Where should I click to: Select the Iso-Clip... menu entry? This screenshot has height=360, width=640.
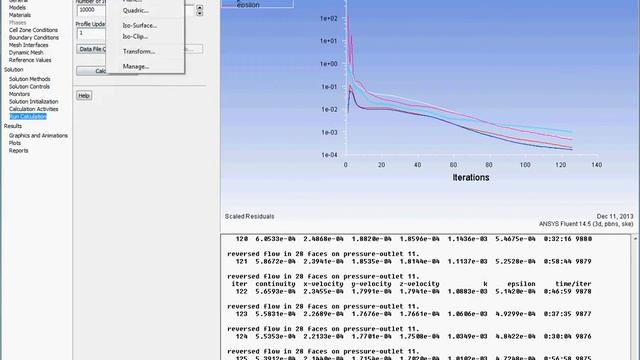pos(135,36)
